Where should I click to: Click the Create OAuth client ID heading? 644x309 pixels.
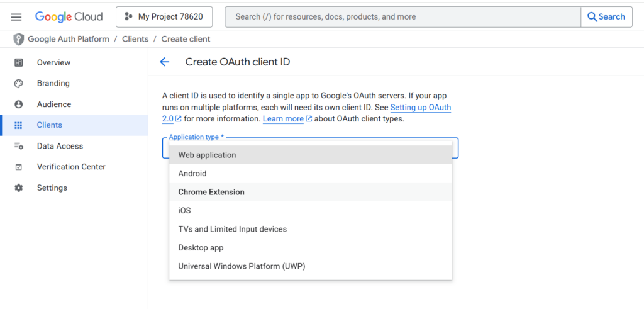(238, 62)
